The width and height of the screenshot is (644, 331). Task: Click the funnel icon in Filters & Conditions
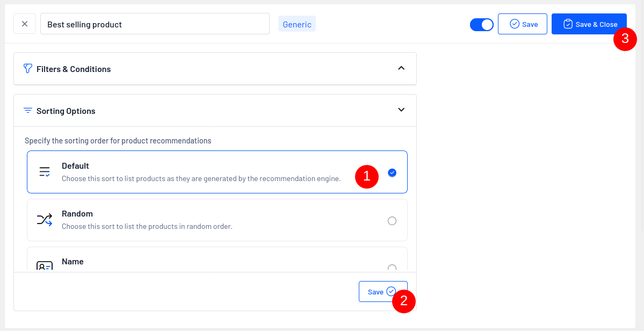[x=28, y=69]
